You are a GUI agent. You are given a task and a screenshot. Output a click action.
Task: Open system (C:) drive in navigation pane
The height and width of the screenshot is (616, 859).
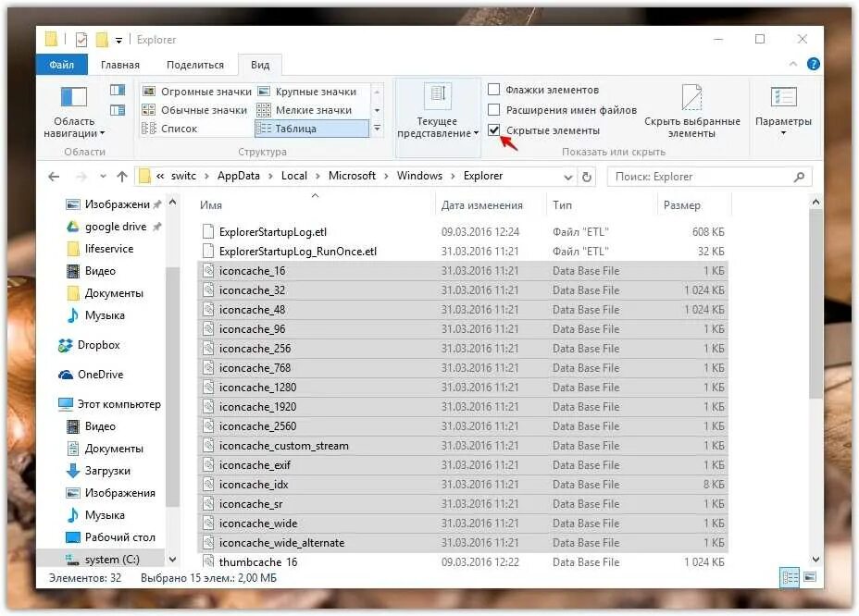click(x=103, y=559)
